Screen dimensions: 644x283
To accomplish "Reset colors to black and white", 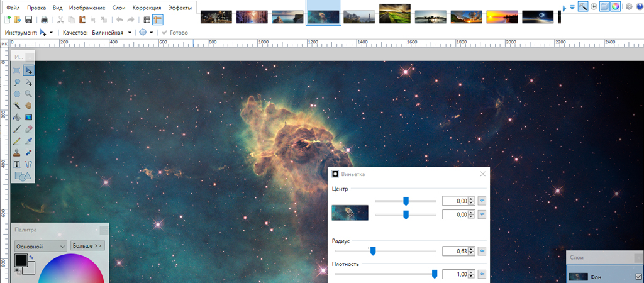I will click(17, 270).
